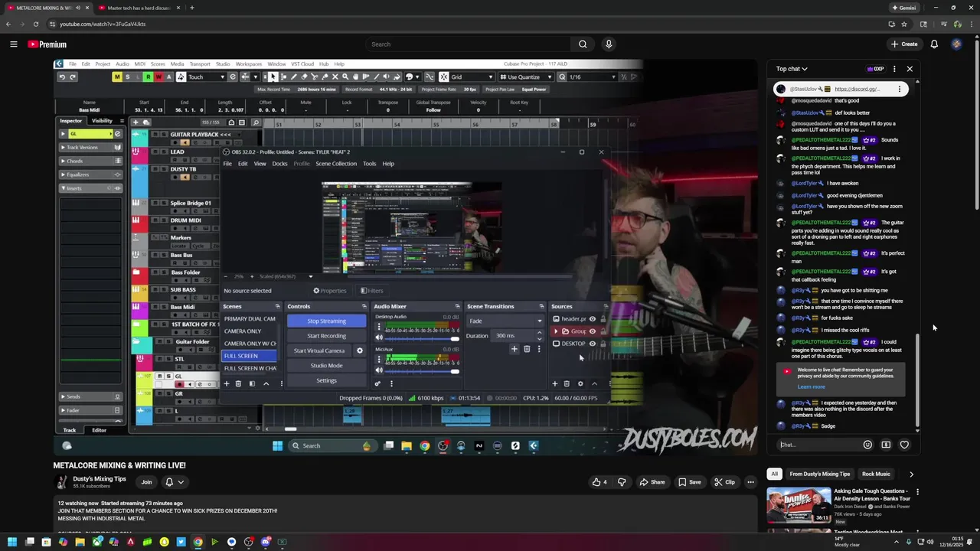Screen dimensions: 980x551
Task: Open options for the pinned discord message
Action: pyautogui.click(x=900, y=89)
